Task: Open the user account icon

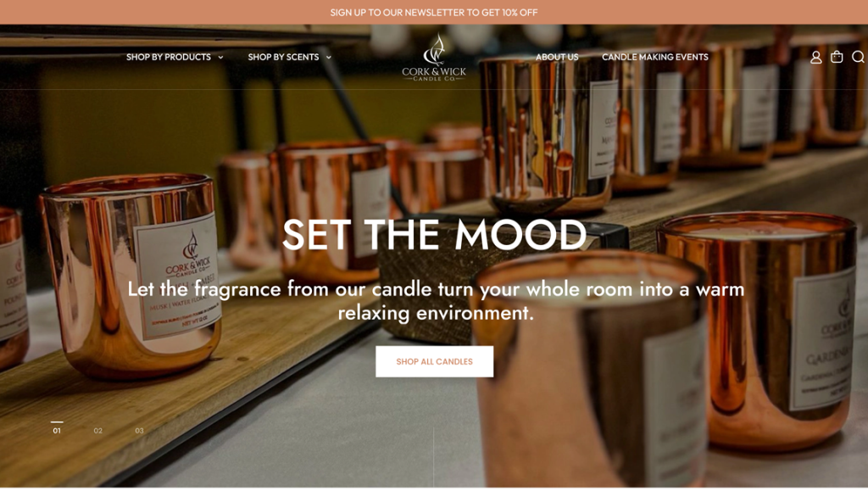Action: click(x=815, y=57)
